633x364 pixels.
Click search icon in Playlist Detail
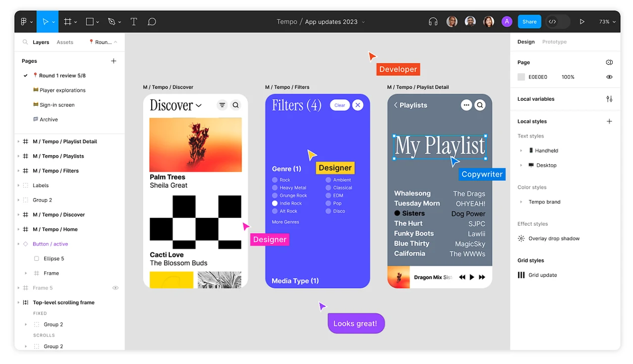pos(480,105)
